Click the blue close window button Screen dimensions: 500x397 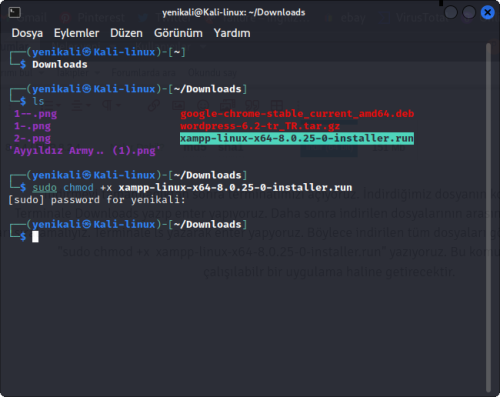click(487, 13)
